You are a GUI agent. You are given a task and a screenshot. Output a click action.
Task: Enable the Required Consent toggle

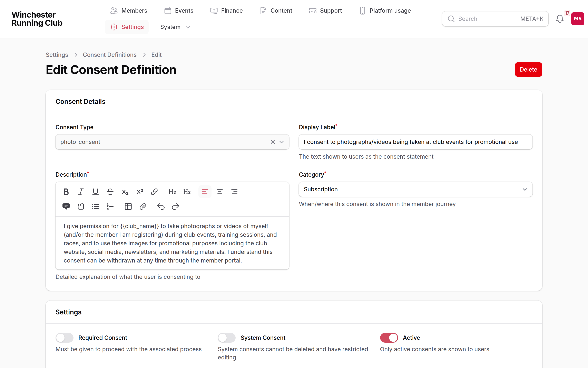pos(64,338)
